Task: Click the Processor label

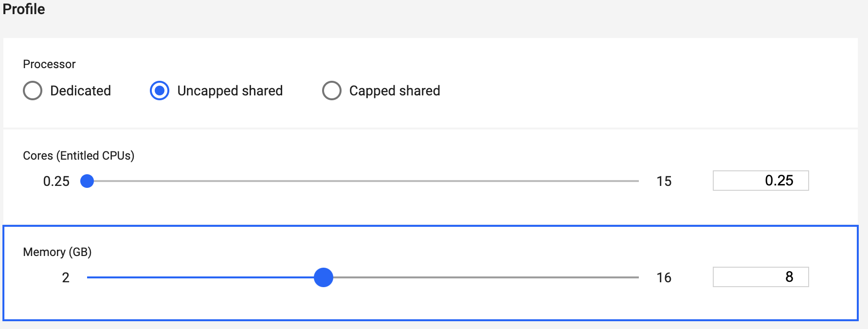Action: pos(49,64)
